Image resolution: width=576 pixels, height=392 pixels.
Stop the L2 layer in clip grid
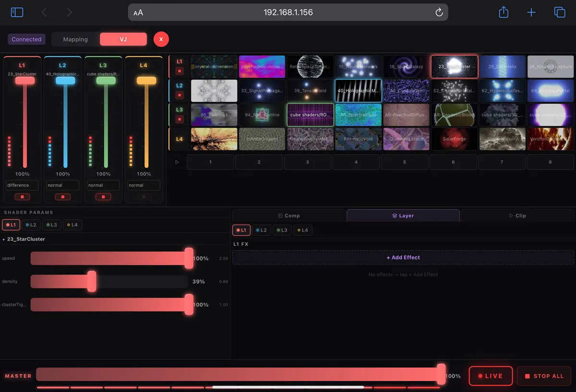coord(180,95)
